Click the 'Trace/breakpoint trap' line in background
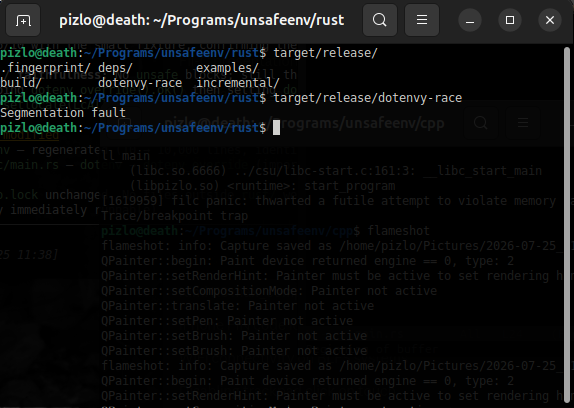574x408 pixels. pyautogui.click(x=175, y=216)
